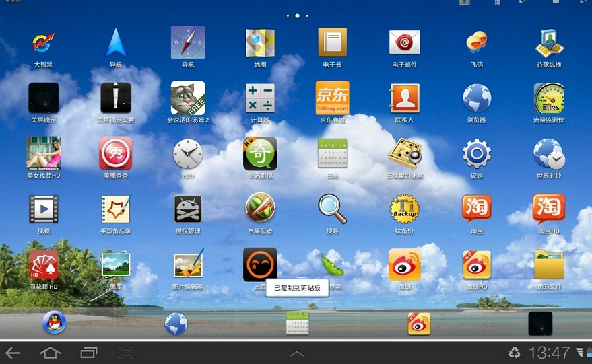The height and width of the screenshot is (364, 592).
Task: Launch the 水果忍者 Fruit Ninja game
Action: (260, 208)
